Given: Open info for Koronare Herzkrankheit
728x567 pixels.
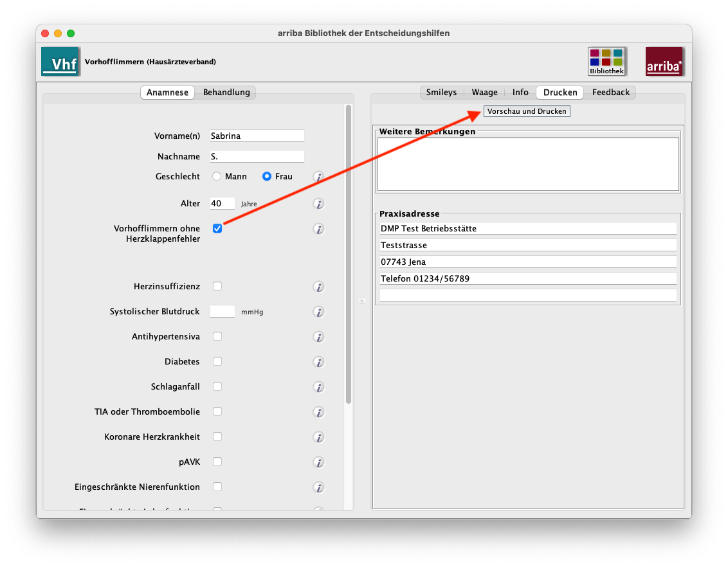Looking at the screenshot, I should 318,437.
